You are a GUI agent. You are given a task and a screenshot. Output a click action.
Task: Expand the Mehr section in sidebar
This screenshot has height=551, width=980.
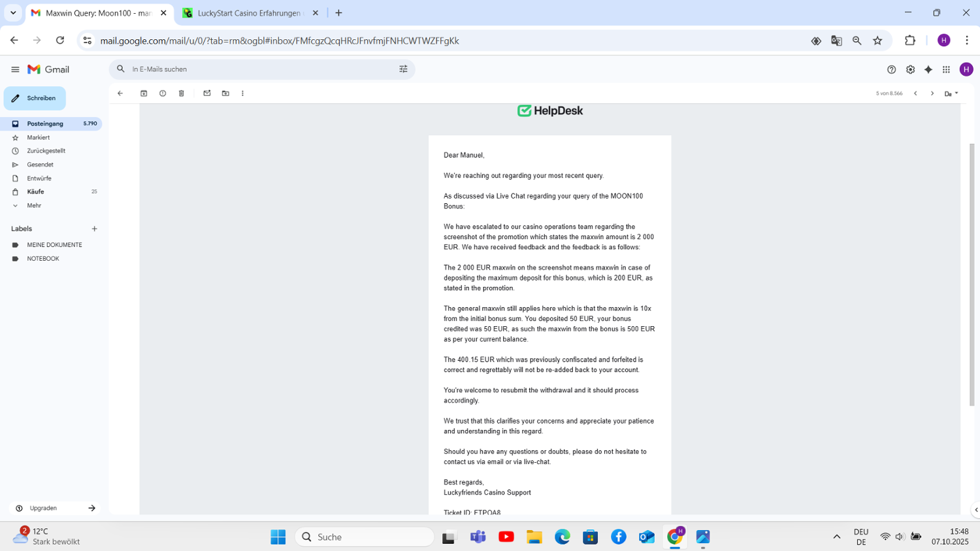pyautogui.click(x=34, y=205)
